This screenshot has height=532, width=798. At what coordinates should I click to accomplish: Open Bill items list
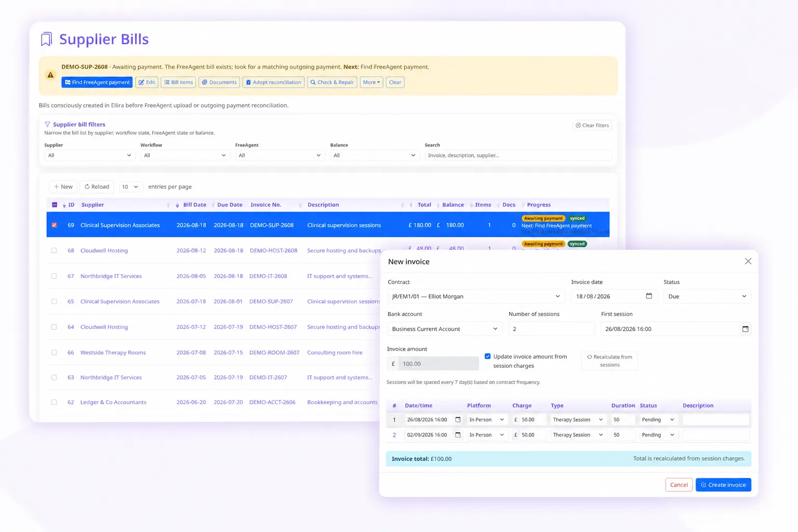[178, 82]
